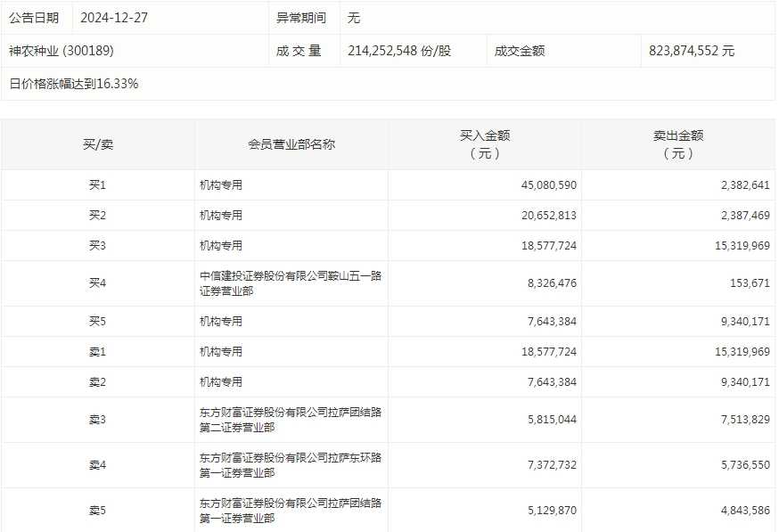Click the 买/卖 column header
The width and height of the screenshot is (779, 532).
click(x=97, y=144)
